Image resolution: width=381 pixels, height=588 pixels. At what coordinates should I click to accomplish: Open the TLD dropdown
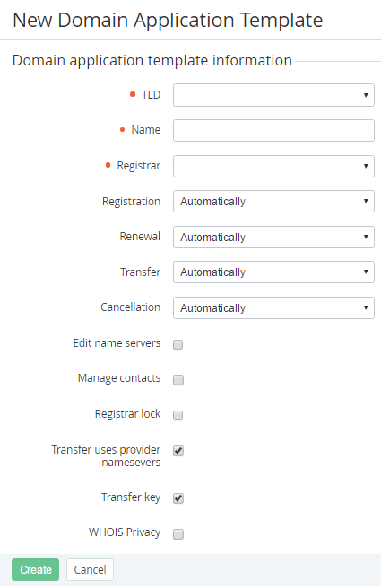click(273, 95)
